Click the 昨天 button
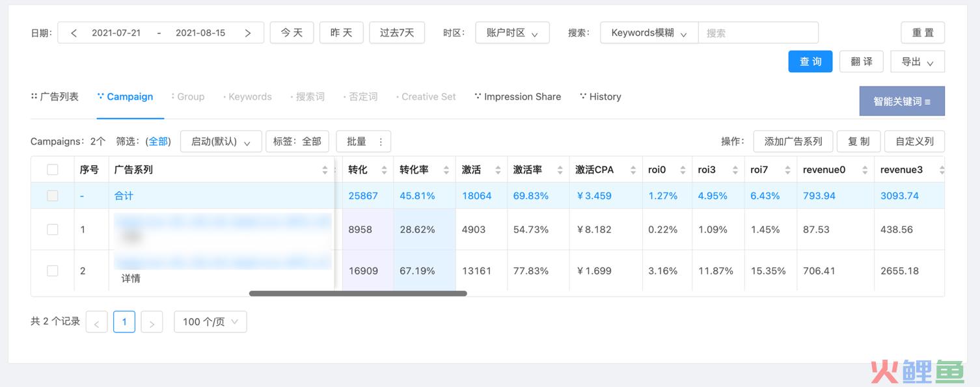This screenshot has width=980, height=387. [x=342, y=33]
